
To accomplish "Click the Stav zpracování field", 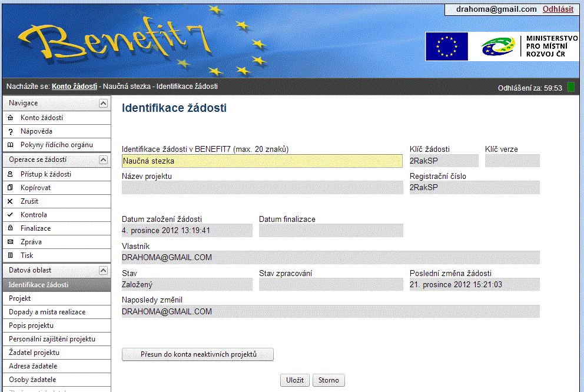I will pyautogui.click(x=331, y=285).
